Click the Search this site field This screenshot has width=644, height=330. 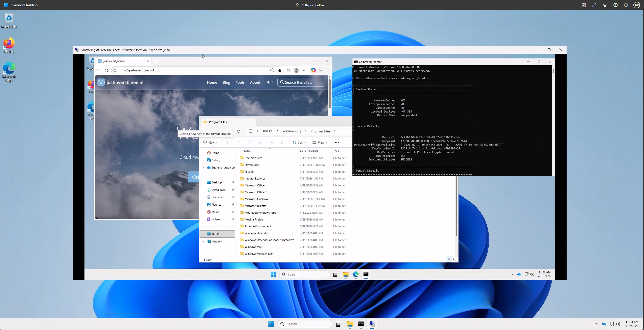[x=301, y=82]
